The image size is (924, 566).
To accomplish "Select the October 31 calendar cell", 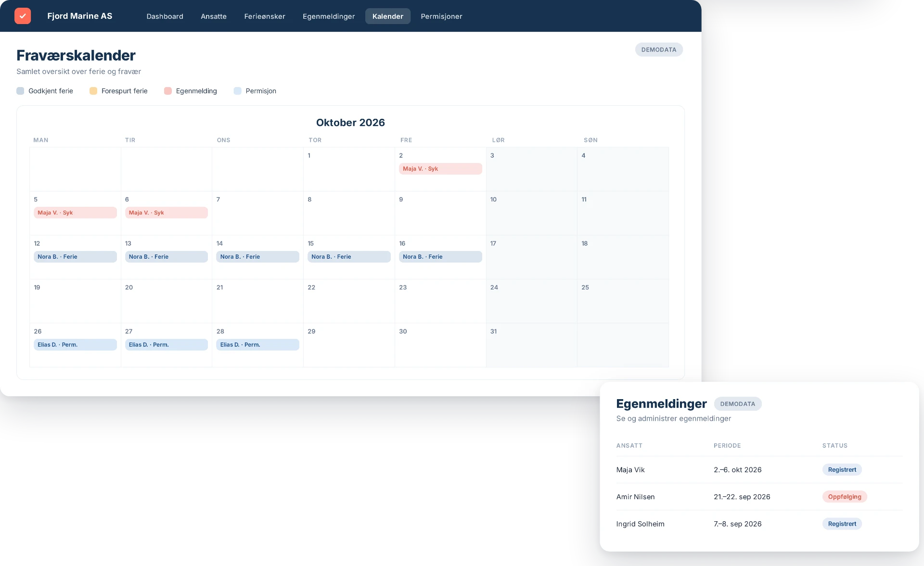I will click(x=531, y=345).
